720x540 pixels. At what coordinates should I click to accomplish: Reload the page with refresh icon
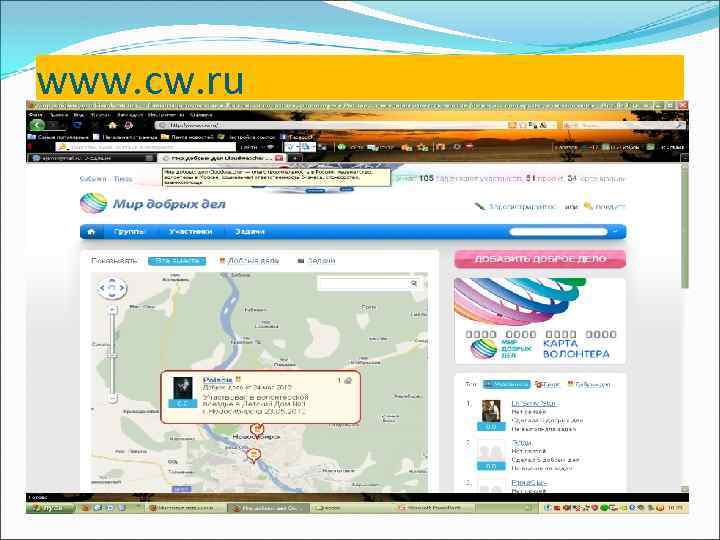click(x=78, y=125)
